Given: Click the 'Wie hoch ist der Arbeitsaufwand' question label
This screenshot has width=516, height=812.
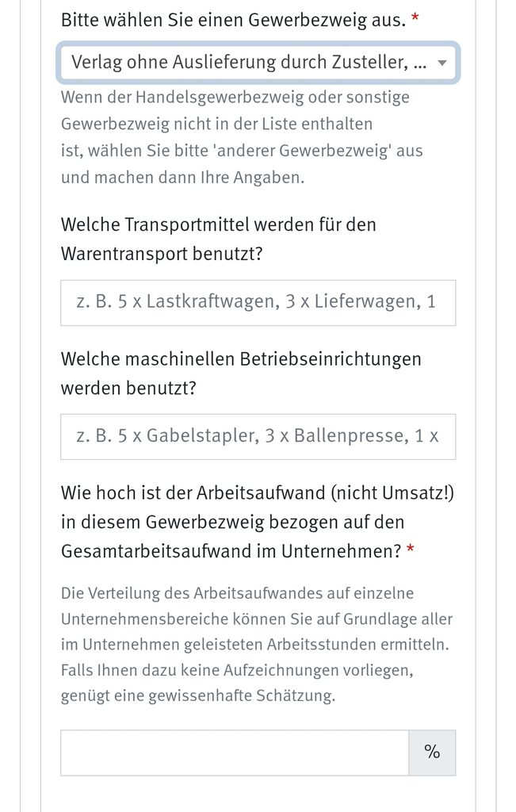Looking at the screenshot, I should click(x=258, y=522).
